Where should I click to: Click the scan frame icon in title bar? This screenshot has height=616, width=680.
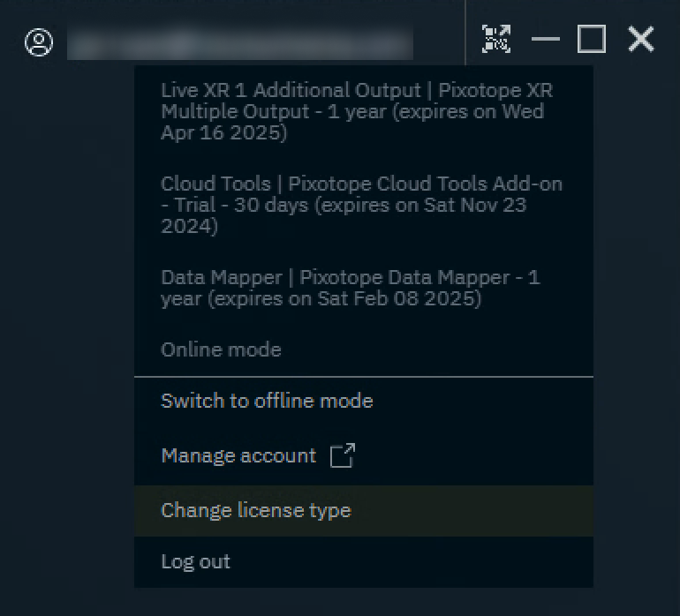click(x=496, y=39)
